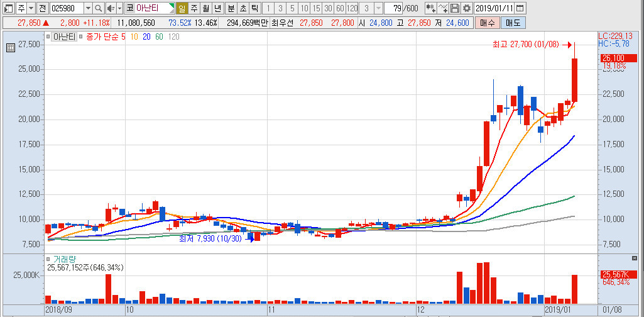The width and height of the screenshot is (644, 317).
Task: Click the 아난티 chart legend label
Action: [63, 37]
